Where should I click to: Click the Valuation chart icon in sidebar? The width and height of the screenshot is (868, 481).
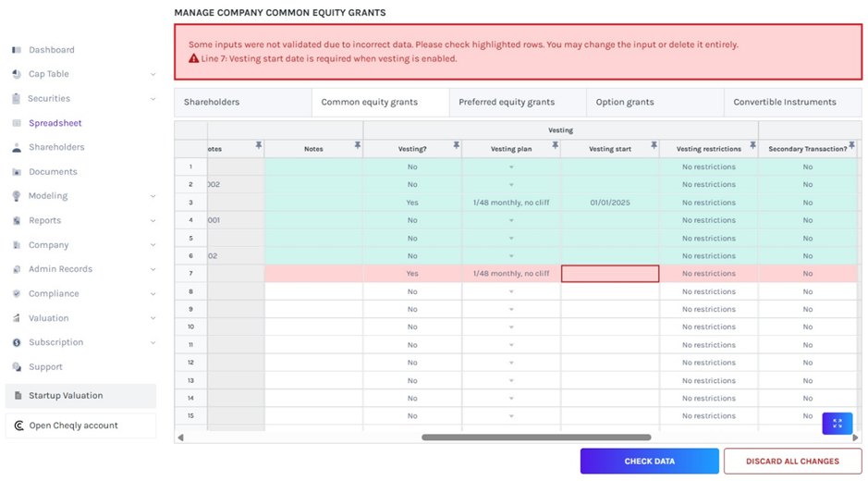click(17, 318)
